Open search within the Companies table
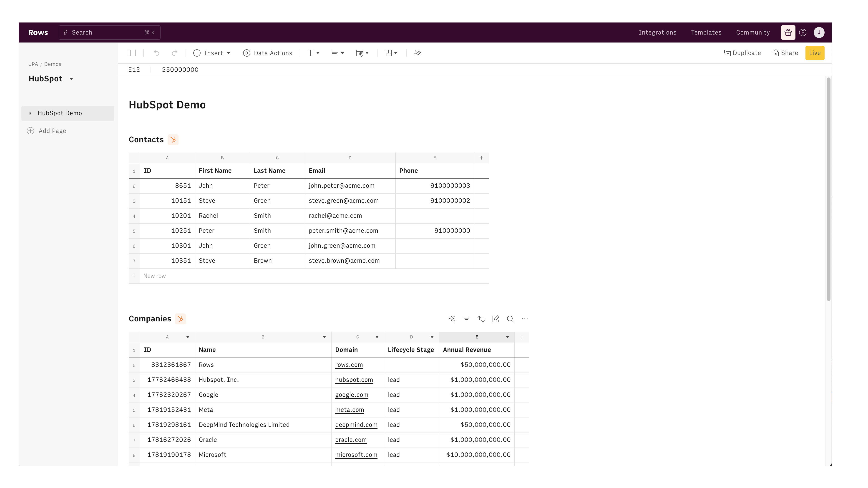 point(510,319)
